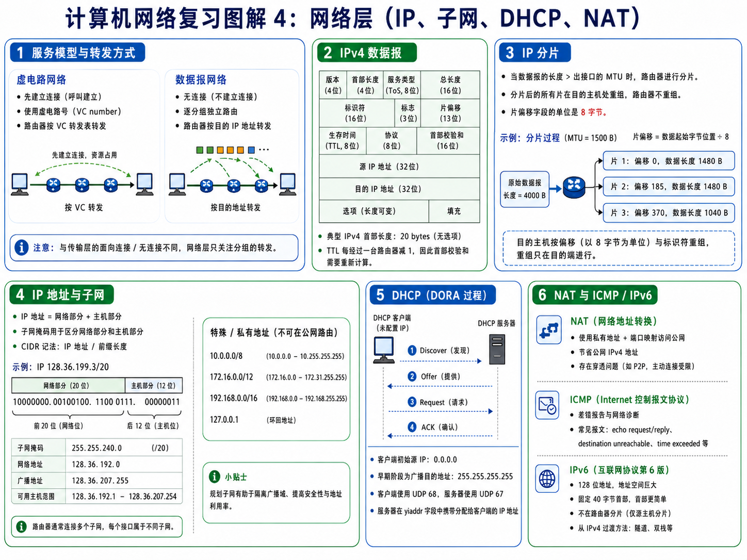Image resolution: width=747 pixels, height=560 pixels.
Task: Click destination computer icon in 按 VC 转发 diagram
Action: (x=144, y=185)
